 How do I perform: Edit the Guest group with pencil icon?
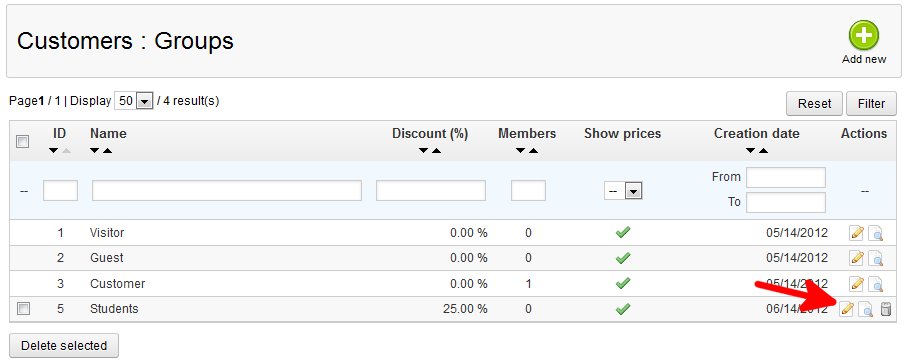point(856,258)
